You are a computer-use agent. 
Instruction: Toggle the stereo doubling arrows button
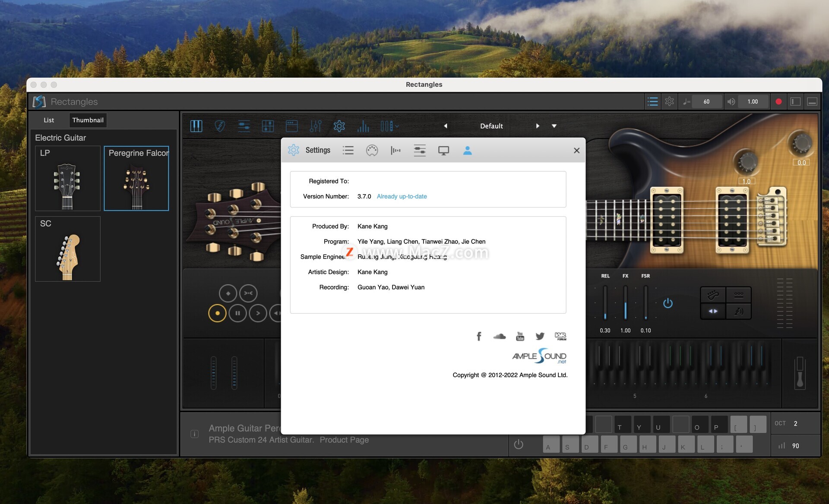[x=713, y=311]
